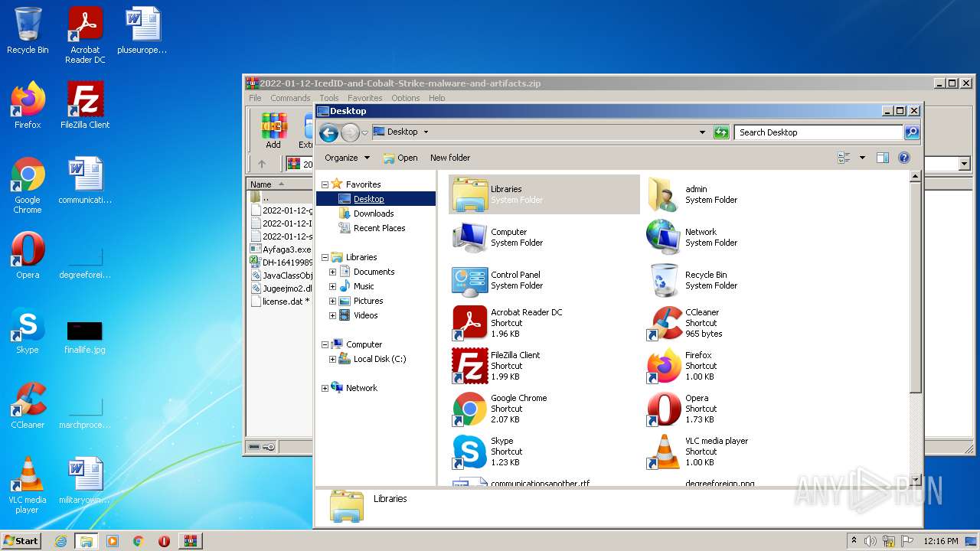Open WinRAR Commands menu
The width and height of the screenshot is (980, 551).
click(x=290, y=98)
